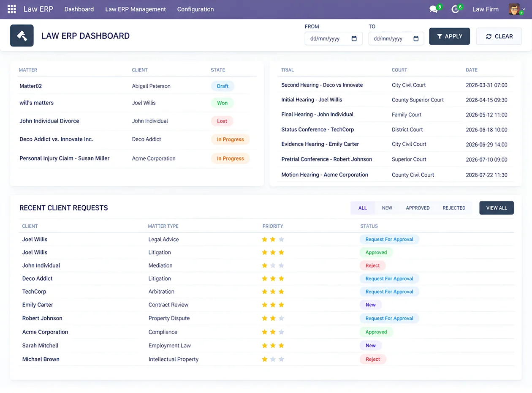Viewport: 532px width, 393px height.
Task: Click Contract Review matter type
Action: [x=168, y=305]
